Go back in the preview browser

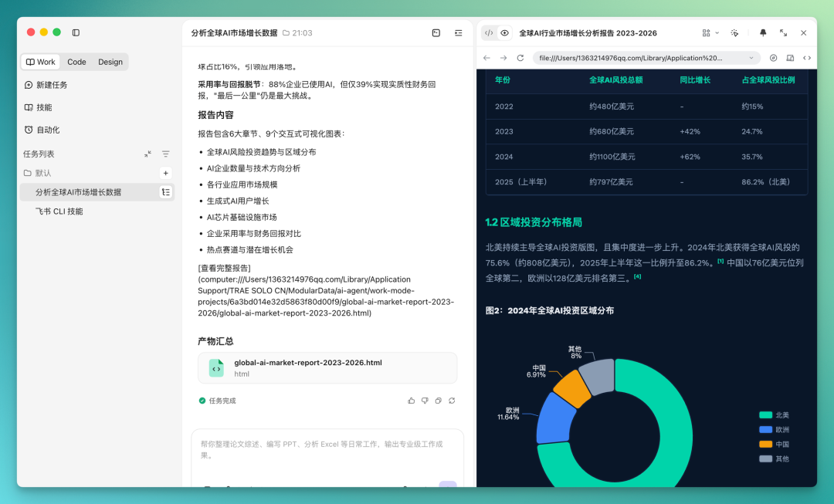tap(486, 58)
